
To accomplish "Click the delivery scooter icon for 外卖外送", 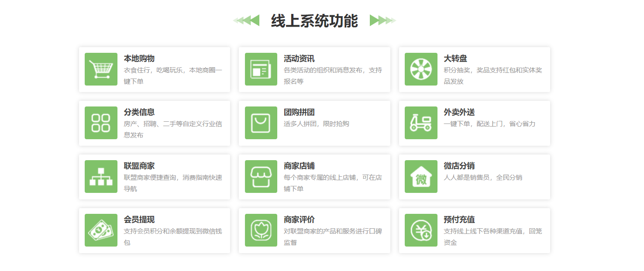I will point(421,123).
